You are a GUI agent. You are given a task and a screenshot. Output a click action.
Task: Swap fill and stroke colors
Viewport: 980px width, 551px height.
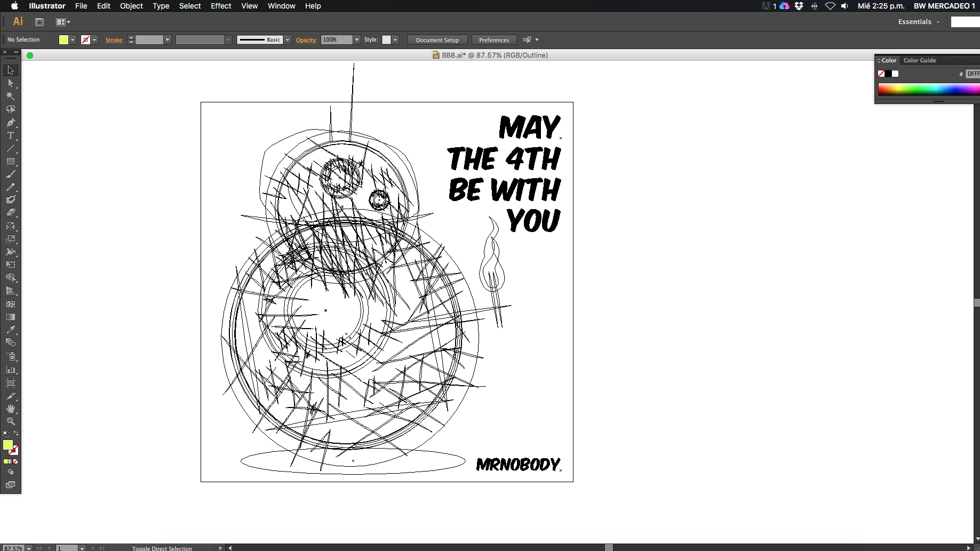click(x=16, y=433)
